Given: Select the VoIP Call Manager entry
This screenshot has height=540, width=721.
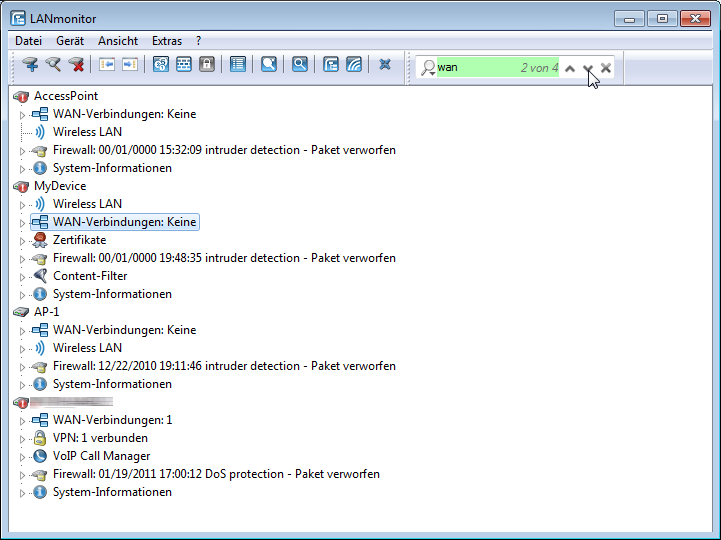Looking at the screenshot, I should 101,456.
